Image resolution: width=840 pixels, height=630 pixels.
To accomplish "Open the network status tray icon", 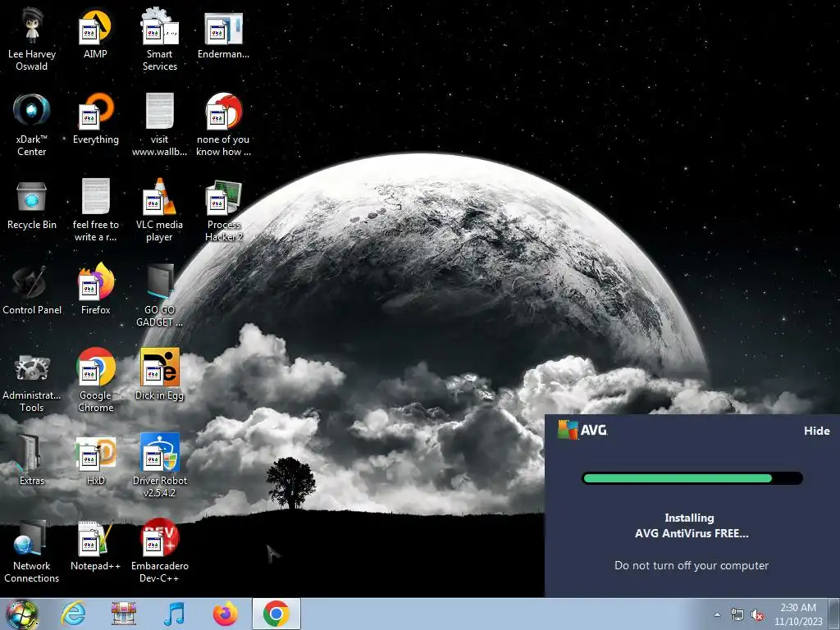I will click(x=737, y=614).
